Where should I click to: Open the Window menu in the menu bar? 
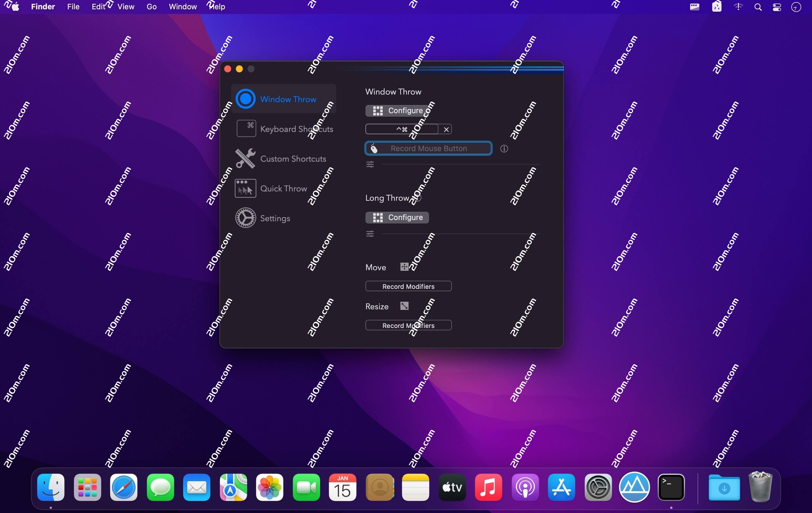point(182,6)
